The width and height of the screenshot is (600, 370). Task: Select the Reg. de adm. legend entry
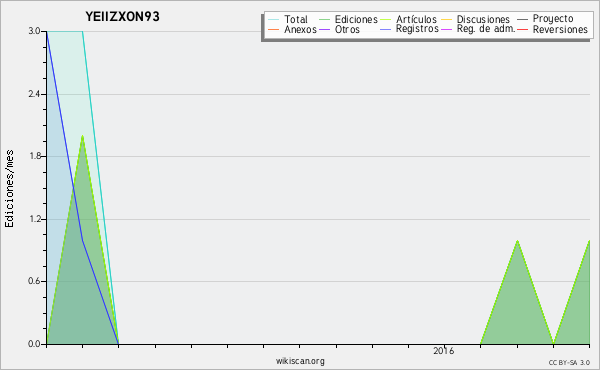pyautogui.click(x=478, y=29)
